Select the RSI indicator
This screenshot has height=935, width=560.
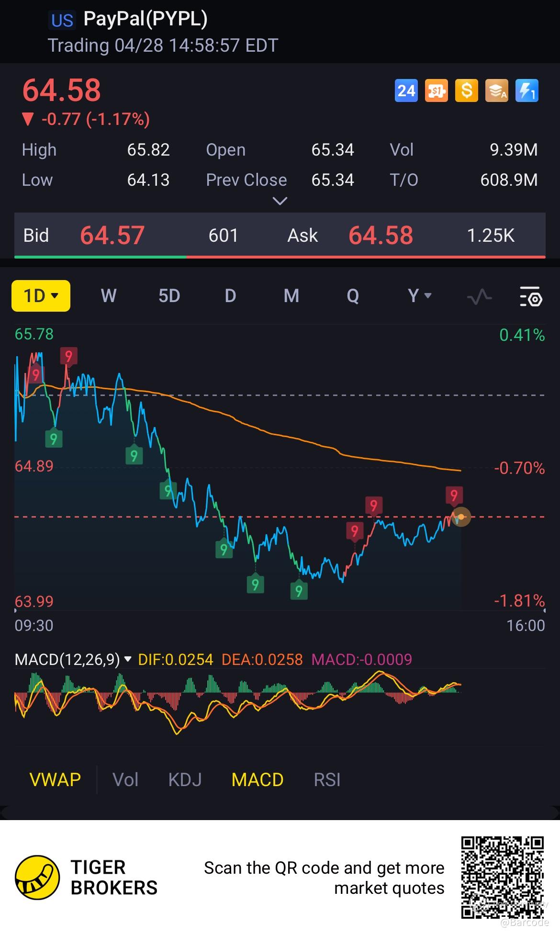(x=327, y=780)
